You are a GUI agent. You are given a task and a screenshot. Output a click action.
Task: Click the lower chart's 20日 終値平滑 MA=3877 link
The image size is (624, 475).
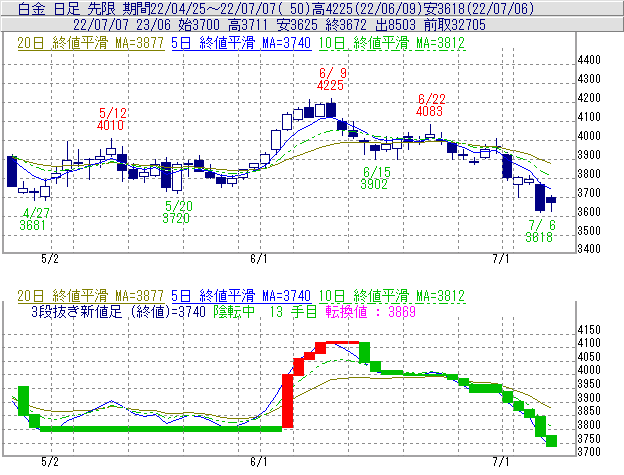pyautogui.click(x=91, y=296)
